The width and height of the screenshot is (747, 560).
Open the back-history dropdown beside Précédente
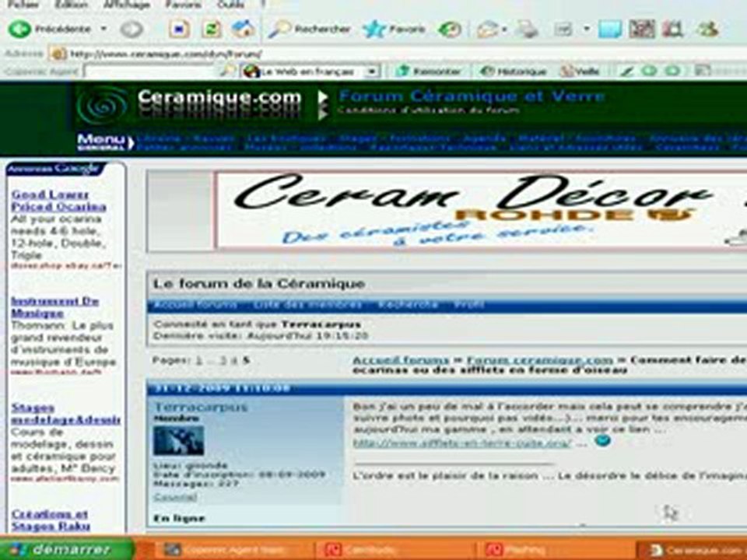103,29
